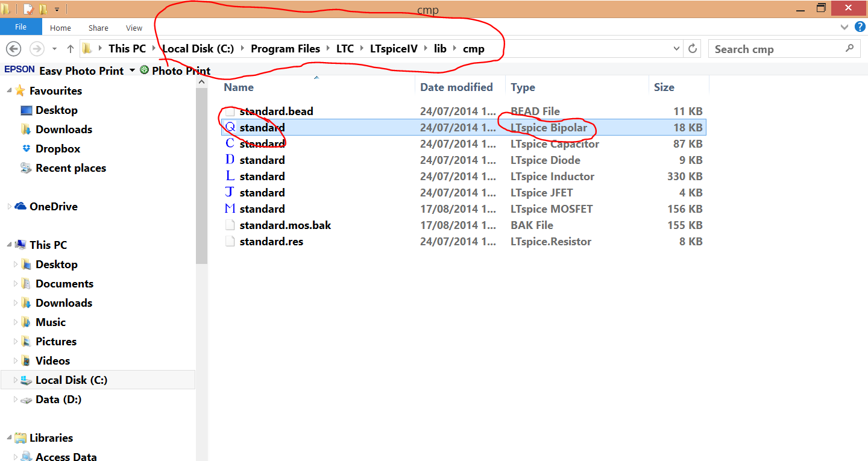
Task: Open Quick Access Toolbar customize dropdown
Action: (x=57, y=9)
